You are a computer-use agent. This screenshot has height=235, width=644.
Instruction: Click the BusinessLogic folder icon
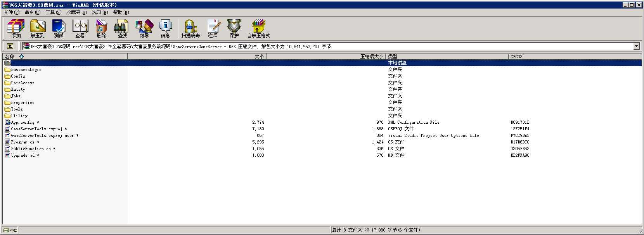pyautogui.click(x=7, y=70)
